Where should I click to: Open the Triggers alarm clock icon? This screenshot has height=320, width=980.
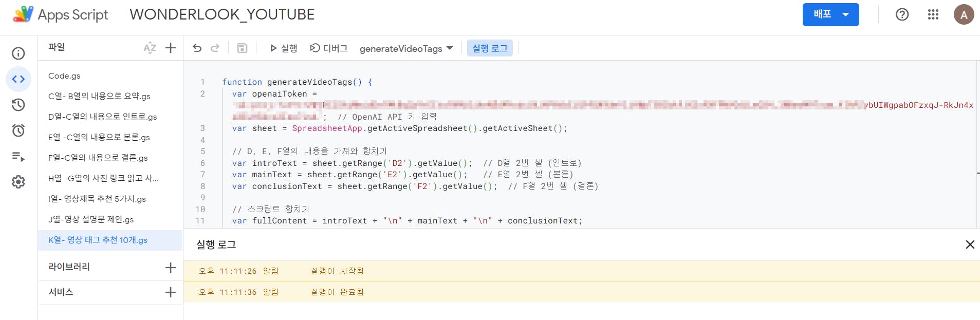tap(19, 130)
